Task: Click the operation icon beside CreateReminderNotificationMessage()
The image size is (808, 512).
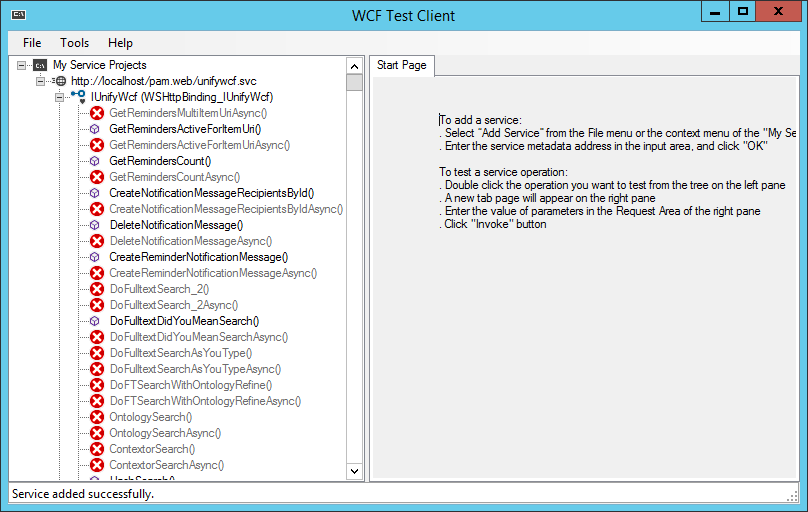Action: point(95,257)
